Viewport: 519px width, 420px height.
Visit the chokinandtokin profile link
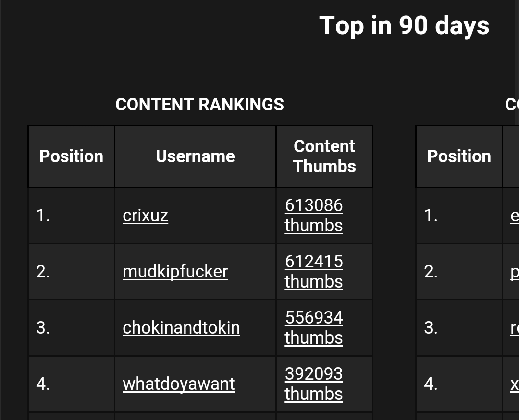pyautogui.click(x=181, y=328)
